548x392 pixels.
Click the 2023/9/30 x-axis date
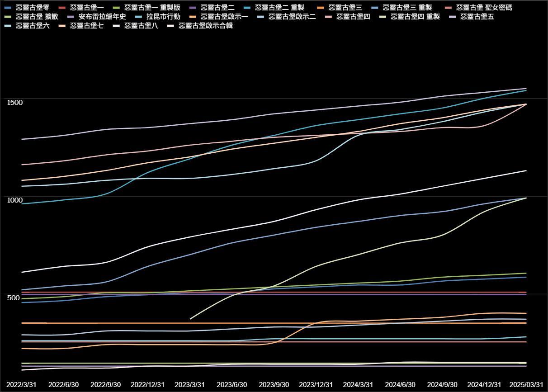(x=274, y=384)
